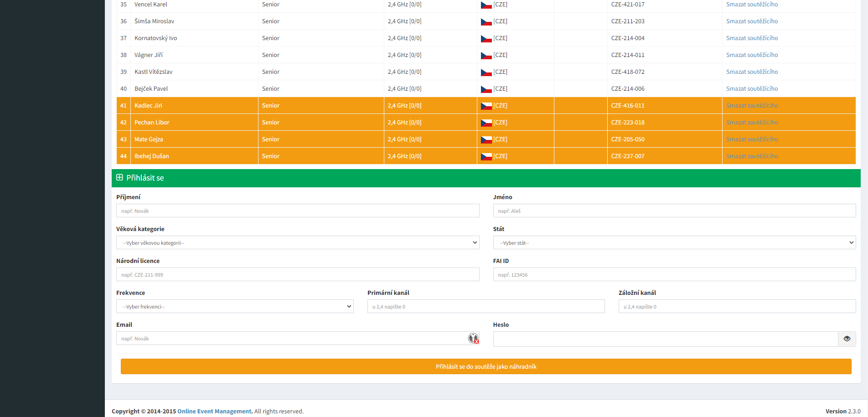Click Smazat soutěžícího for Vágner Jiří

(x=752, y=55)
